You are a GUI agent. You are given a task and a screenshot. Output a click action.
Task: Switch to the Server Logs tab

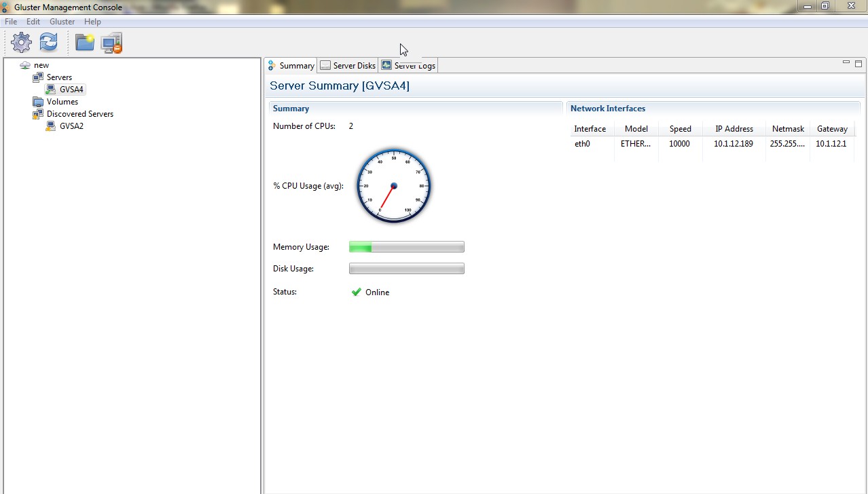tap(409, 66)
